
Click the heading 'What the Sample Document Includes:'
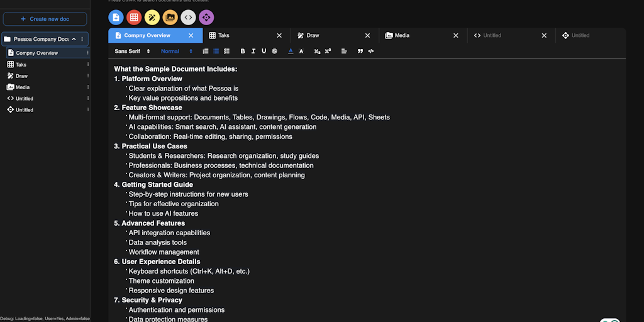(x=176, y=69)
